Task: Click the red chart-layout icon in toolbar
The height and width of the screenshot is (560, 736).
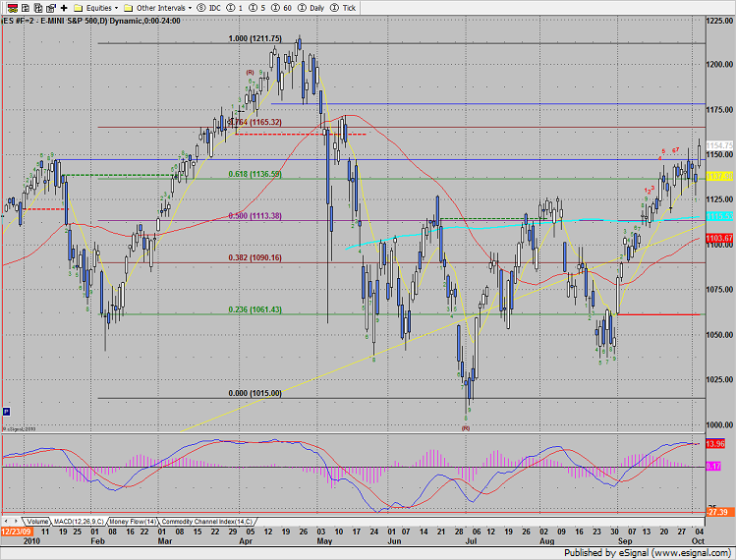Action: [x=13, y=8]
